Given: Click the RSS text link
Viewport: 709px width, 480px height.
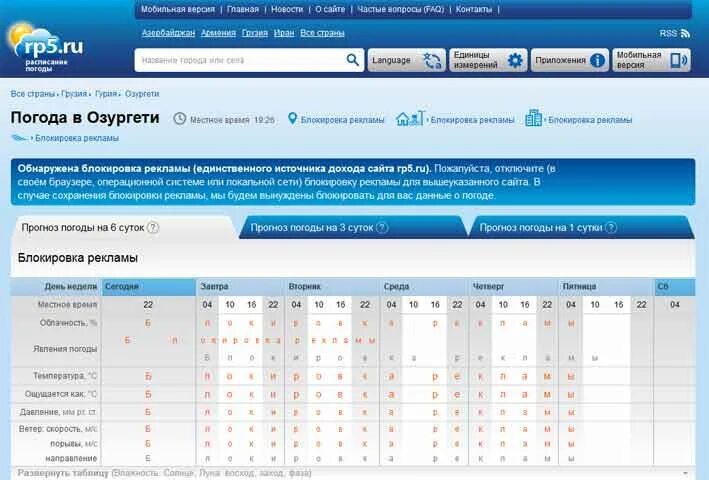Looking at the screenshot, I should point(668,33).
